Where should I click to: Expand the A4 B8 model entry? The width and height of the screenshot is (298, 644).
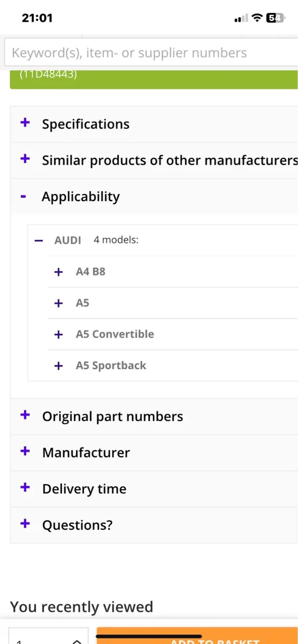tap(59, 272)
